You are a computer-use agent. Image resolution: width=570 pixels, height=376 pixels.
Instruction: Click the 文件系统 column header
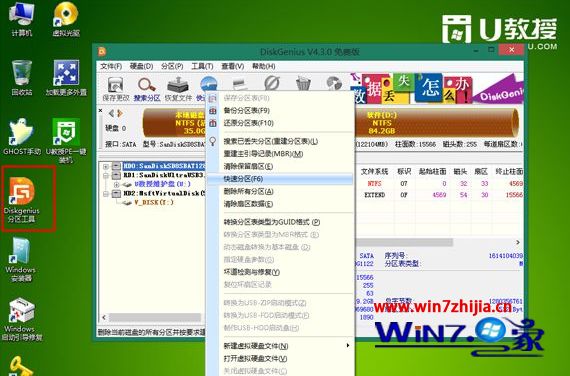click(374, 171)
